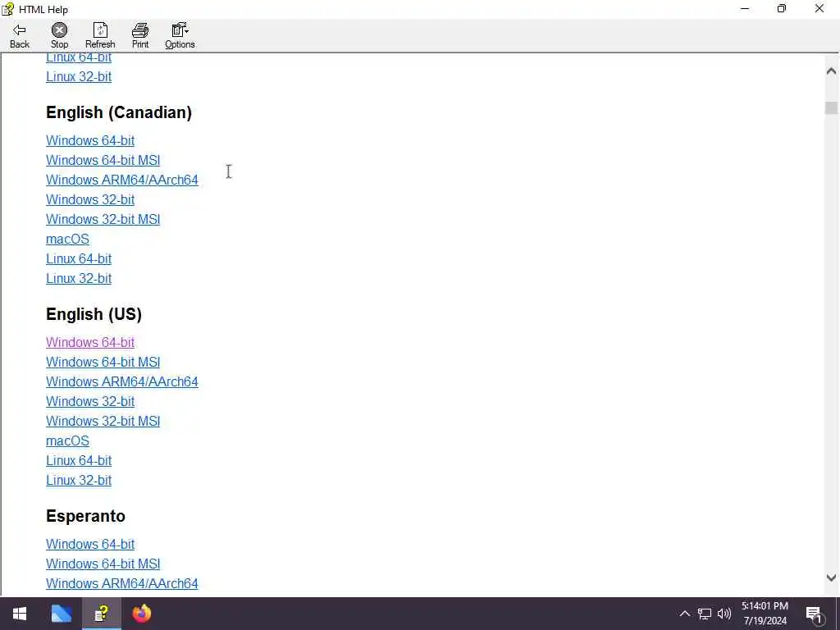
Task: Open English (US) Windows ARM64/AArch64 link
Action: coord(122,381)
